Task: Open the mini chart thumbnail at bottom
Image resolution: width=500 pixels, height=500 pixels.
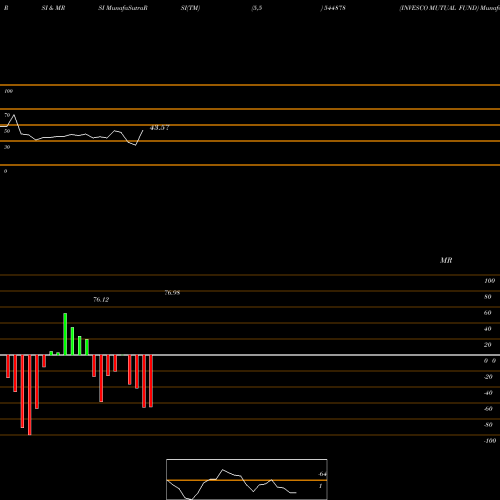Action: tap(247, 479)
